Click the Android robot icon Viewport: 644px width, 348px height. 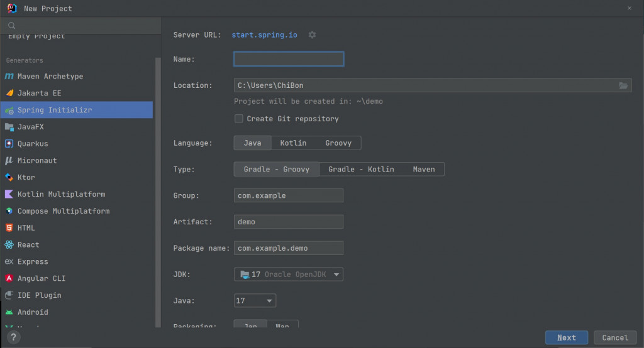tap(9, 312)
